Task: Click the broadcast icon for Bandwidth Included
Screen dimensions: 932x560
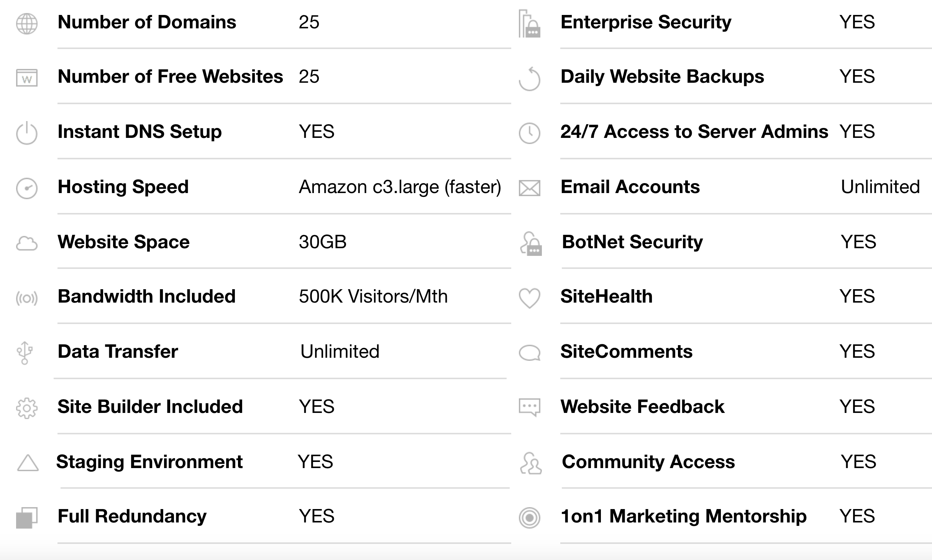Action: coord(27,298)
